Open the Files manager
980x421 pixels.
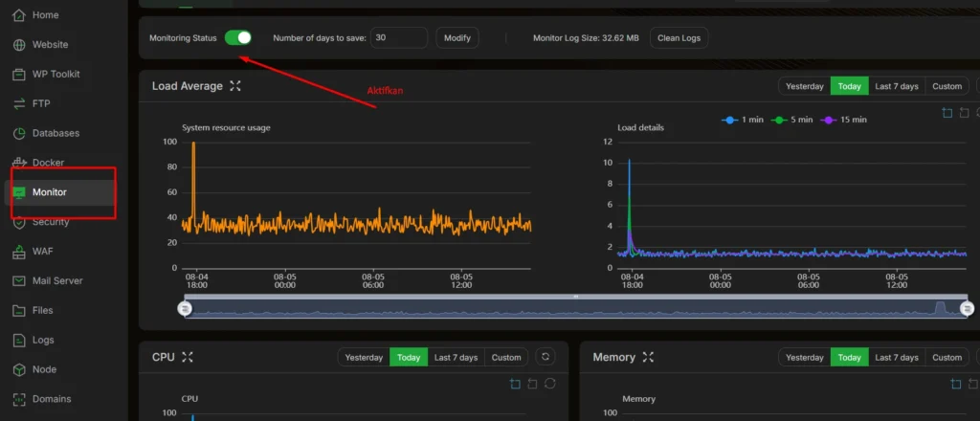point(42,310)
